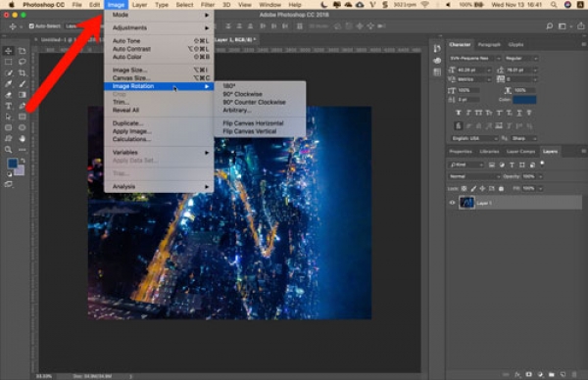Click the Layer 1 thumbnail
Viewport: 588px width, 380px height.
[x=466, y=203]
